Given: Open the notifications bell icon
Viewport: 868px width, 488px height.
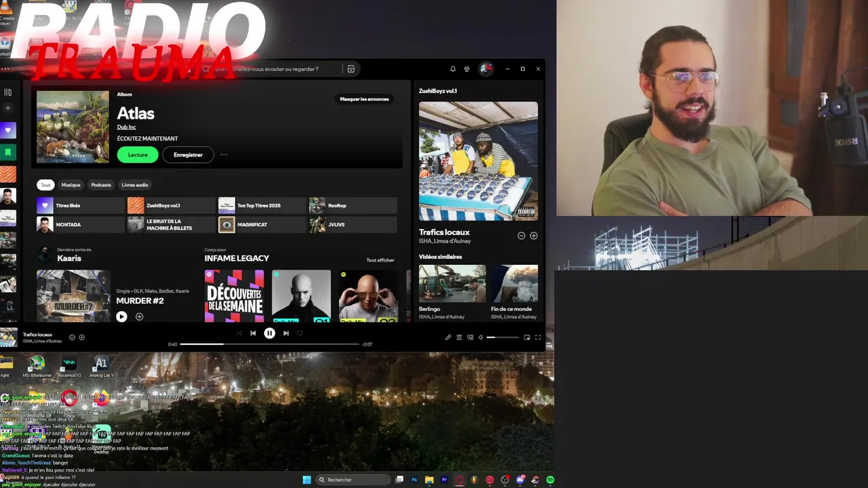Looking at the screenshot, I should 453,68.
